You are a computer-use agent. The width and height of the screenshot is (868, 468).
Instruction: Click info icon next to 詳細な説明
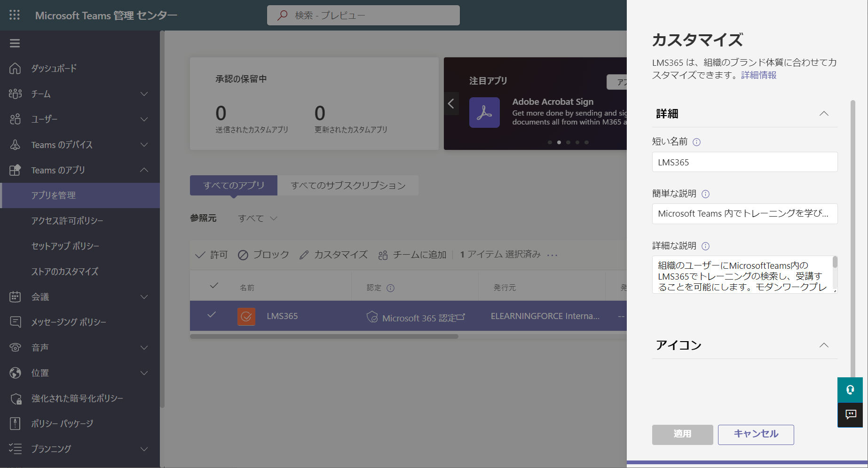click(705, 246)
